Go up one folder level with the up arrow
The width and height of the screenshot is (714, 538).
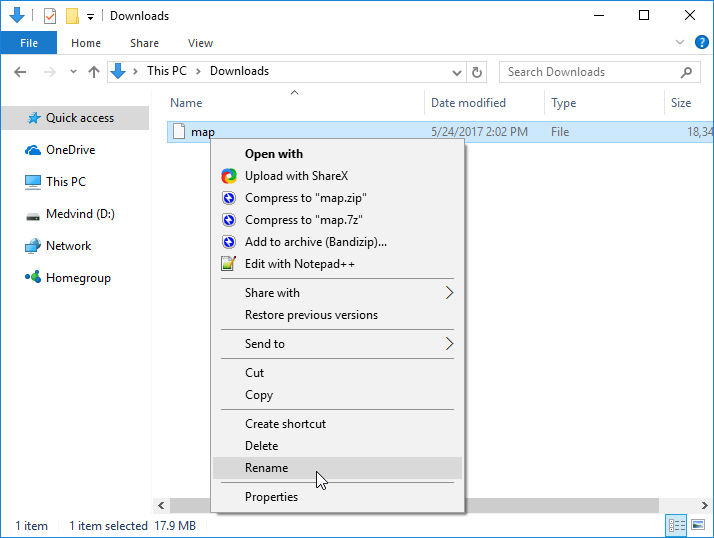94,72
